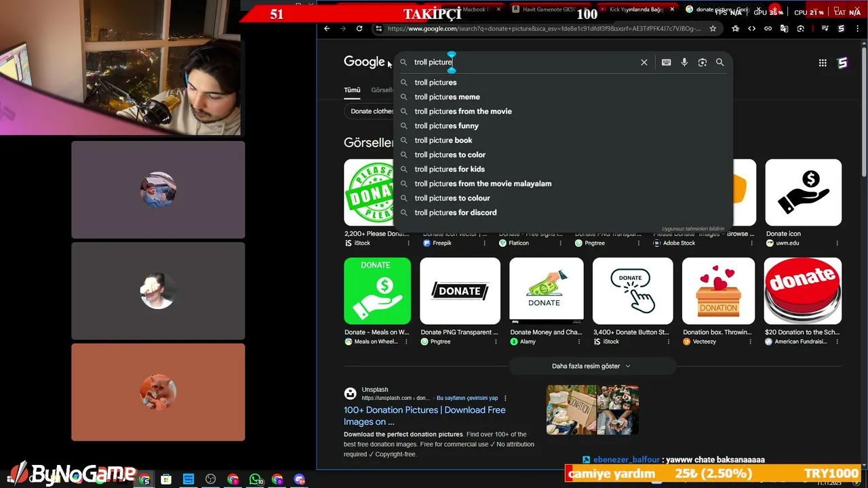Choose suggestion 'troll pictures for kids'
Viewport: 868px width, 488px height.
(563, 169)
